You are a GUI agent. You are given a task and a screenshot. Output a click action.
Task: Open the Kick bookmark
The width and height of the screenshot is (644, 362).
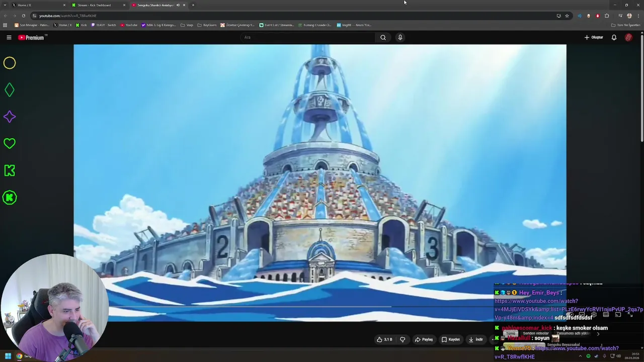81,25
